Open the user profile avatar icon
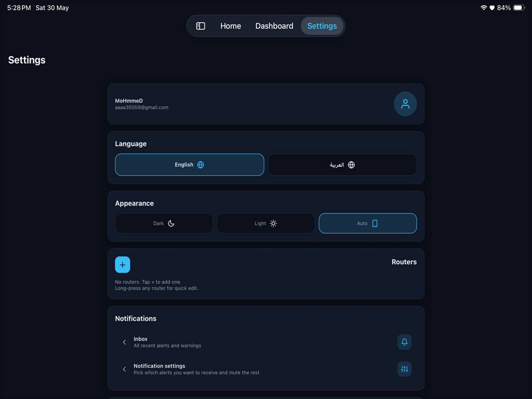 click(405, 104)
